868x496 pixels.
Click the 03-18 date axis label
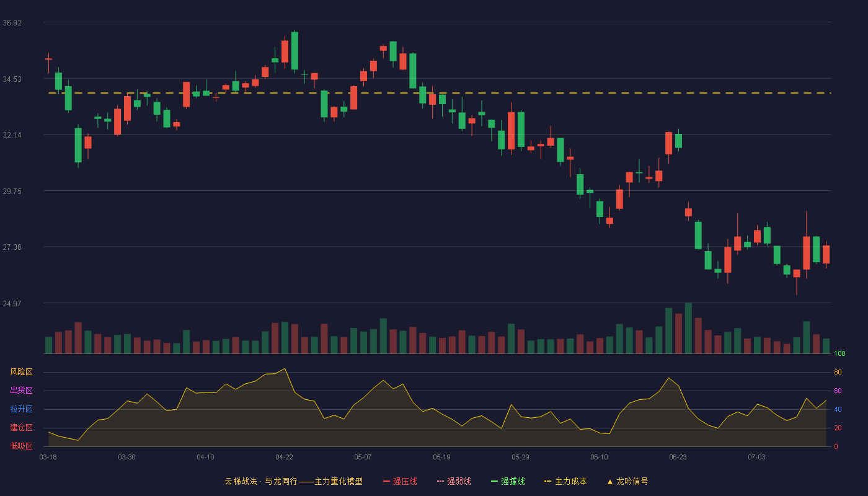pos(48,457)
